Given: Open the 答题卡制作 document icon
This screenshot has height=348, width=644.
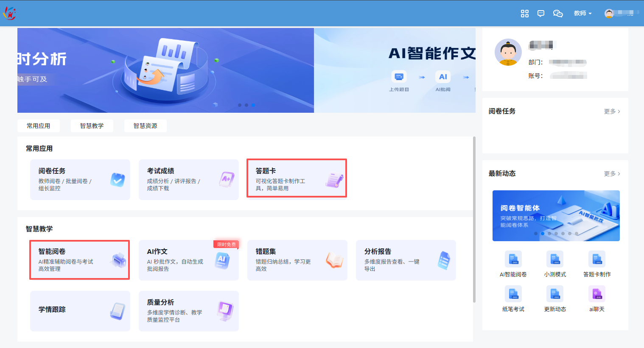Looking at the screenshot, I should point(596,259).
